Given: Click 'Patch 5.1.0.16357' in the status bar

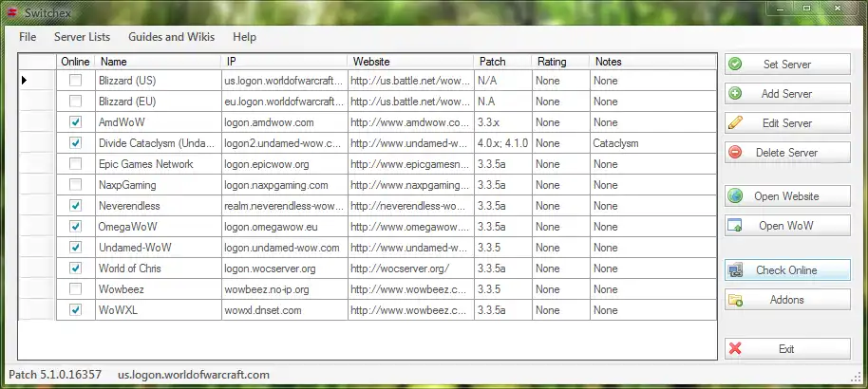Looking at the screenshot, I should [55, 375].
